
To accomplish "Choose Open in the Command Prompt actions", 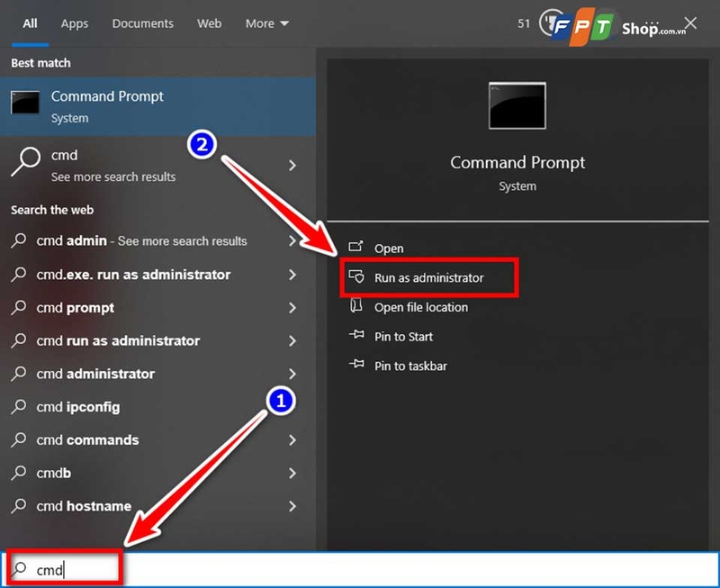I will tap(389, 249).
